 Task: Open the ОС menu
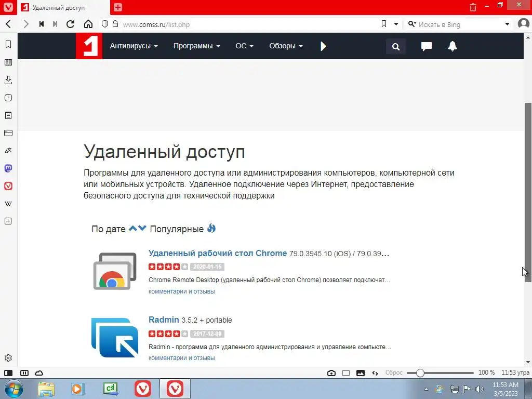pyautogui.click(x=244, y=46)
